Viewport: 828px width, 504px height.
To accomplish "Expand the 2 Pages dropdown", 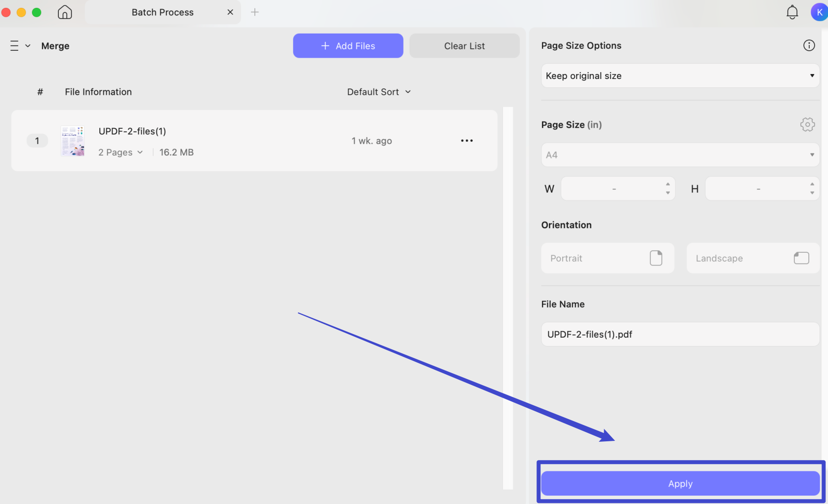I will click(x=121, y=153).
